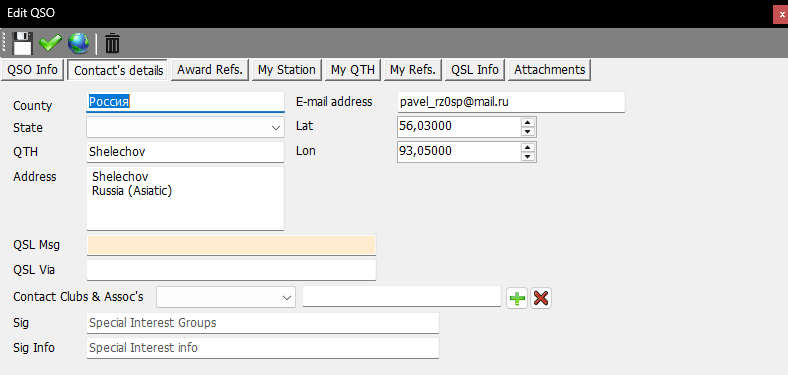Decrease the Lat value with down arrow
The width and height of the screenshot is (788, 375).
527,132
